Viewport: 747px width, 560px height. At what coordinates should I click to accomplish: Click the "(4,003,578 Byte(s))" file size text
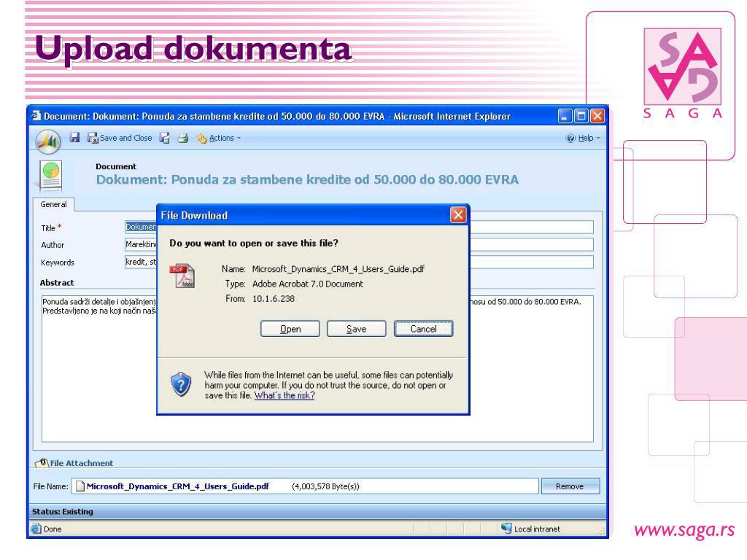[x=325, y=486]
